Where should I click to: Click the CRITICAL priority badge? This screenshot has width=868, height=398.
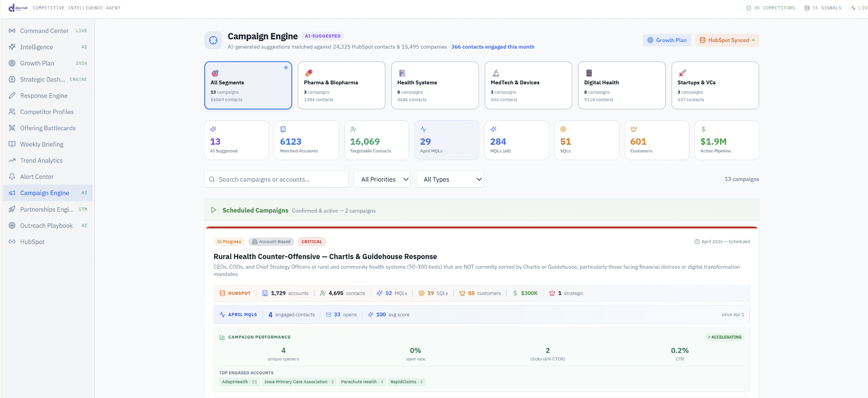(x=312, y=242)
